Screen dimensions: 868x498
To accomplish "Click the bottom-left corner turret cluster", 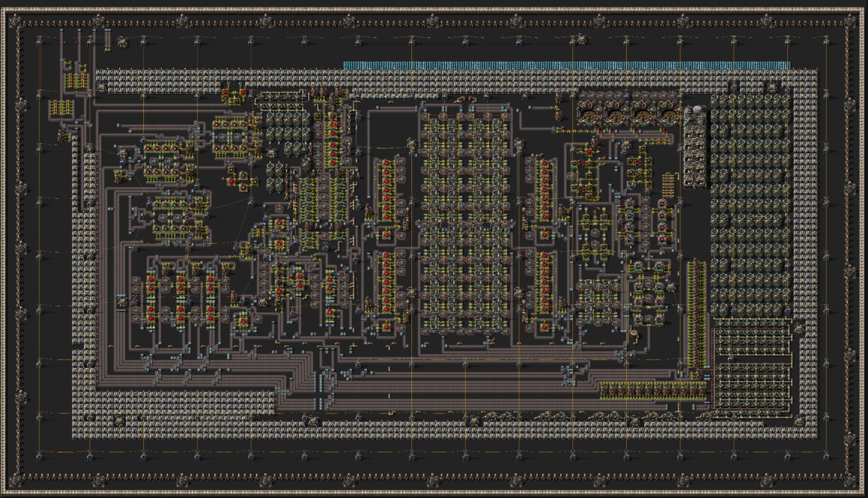I will point(15,480).
